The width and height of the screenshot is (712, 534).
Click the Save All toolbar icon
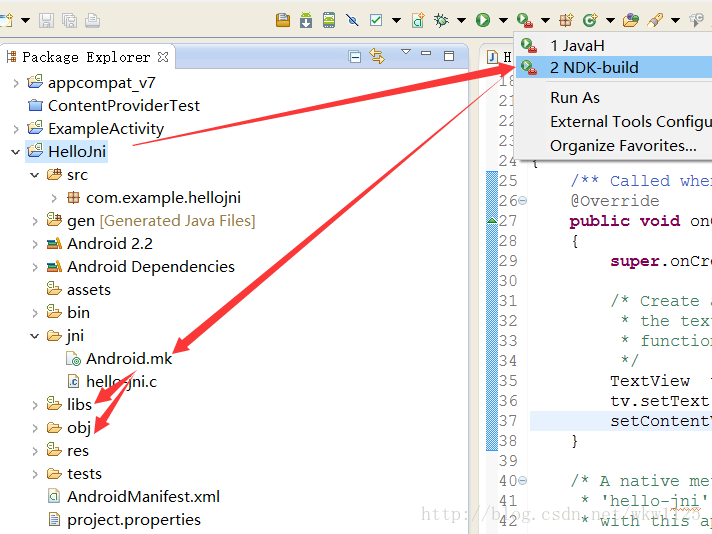[69, 20]
